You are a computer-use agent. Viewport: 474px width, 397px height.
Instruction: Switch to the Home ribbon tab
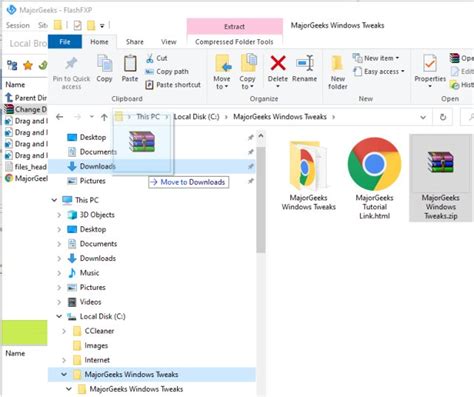(99, 42)
